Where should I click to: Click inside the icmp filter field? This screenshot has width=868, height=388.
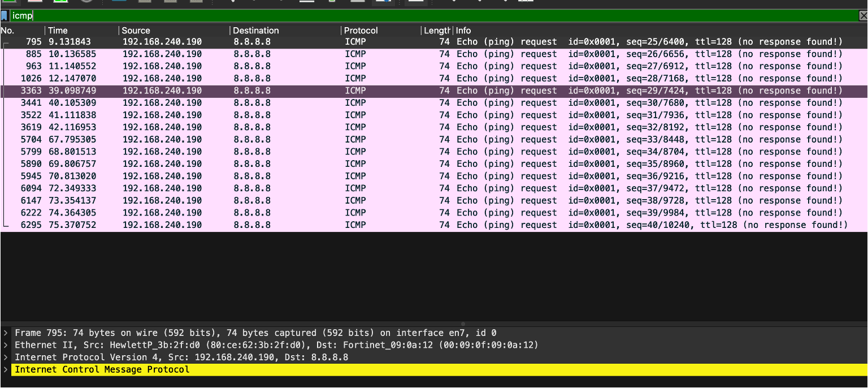[x=396, y=16]
